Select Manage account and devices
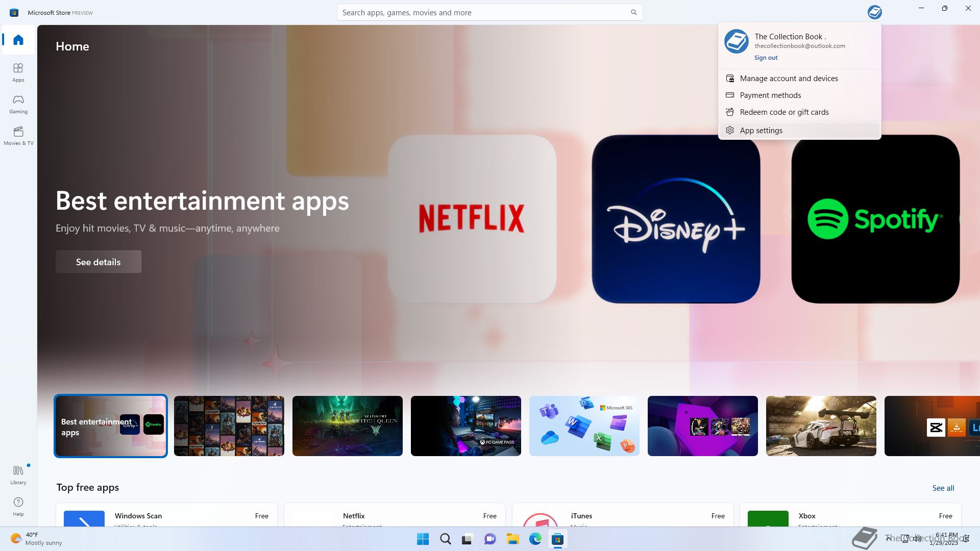The height and width of the screenshot is (551, 980). (799, 79)
